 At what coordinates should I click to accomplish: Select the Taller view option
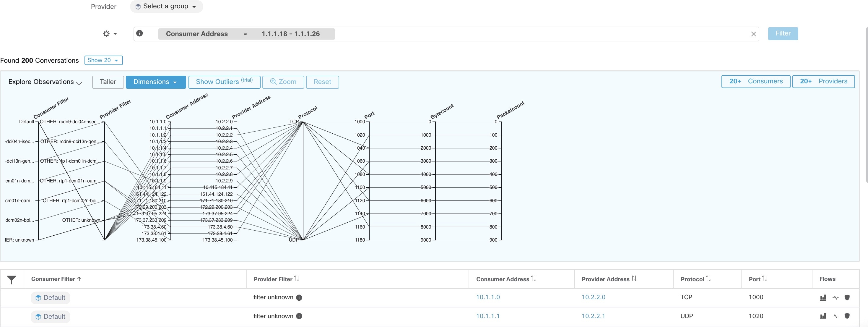click(108, 82)
